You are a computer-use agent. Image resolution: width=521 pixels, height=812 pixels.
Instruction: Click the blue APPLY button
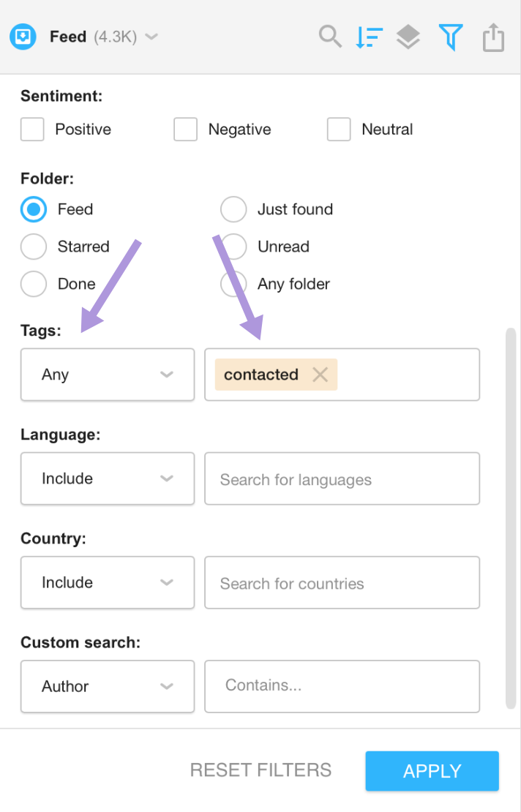[x=432, y=771]
